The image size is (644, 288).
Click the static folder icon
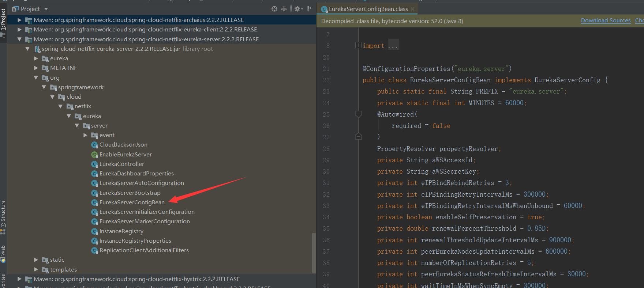click(x=45, y=260)
